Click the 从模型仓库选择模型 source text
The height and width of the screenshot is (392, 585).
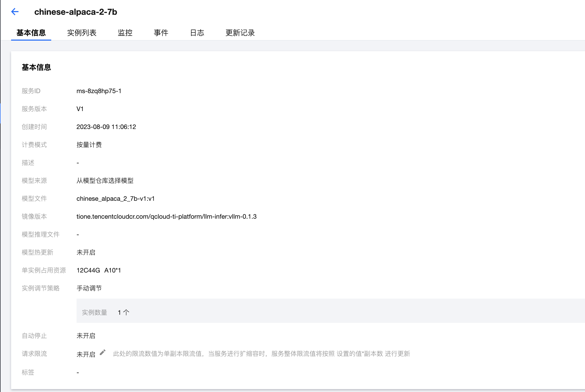pos(105,181)
